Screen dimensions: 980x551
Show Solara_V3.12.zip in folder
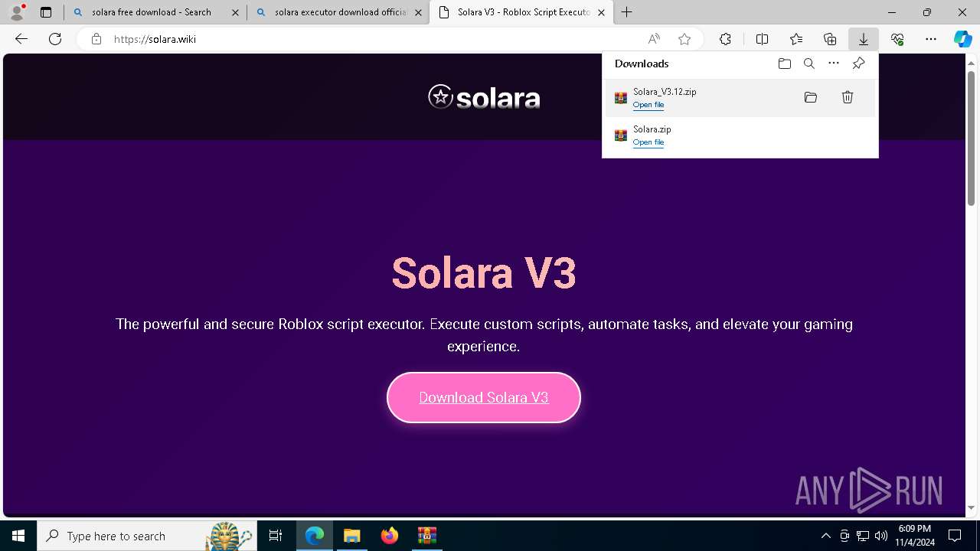click(x=811, y=97)
